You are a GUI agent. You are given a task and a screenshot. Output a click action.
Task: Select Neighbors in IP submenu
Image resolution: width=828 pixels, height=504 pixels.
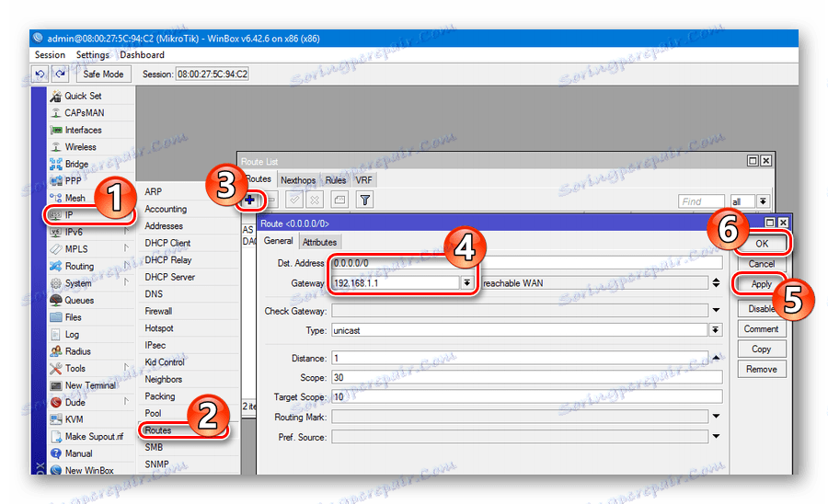click(x=188, y=380)
